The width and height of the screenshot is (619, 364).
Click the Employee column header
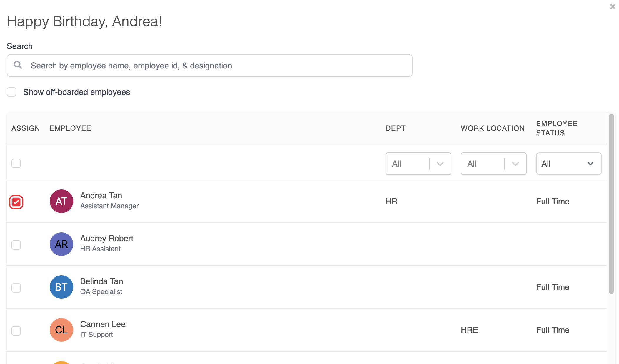click(70, 128)
